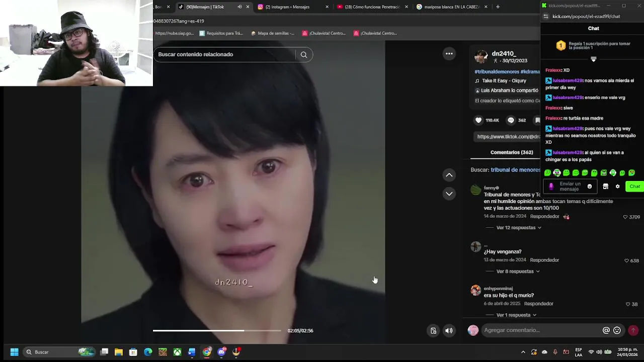
Task: Expand 'Ver 8 respuestas' replies
Action: pyautogui.click(x=518, y=271)
